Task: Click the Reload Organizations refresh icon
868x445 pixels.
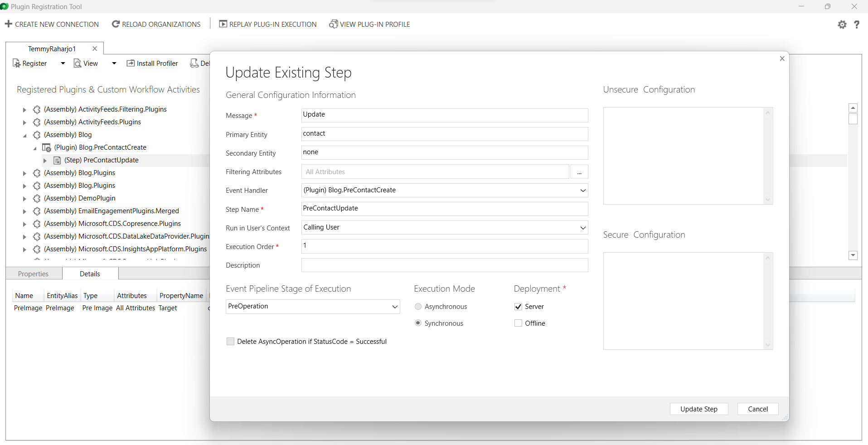Action: 116,24
